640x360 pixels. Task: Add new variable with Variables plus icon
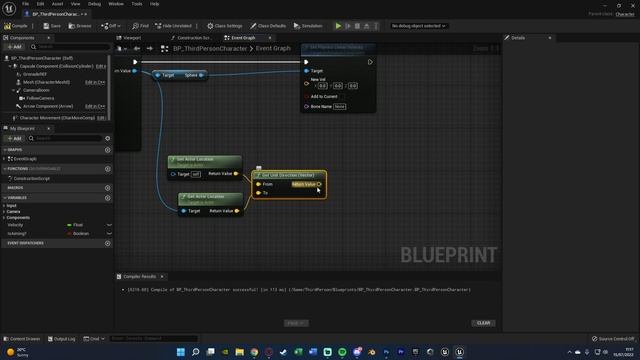click(108, 198)
